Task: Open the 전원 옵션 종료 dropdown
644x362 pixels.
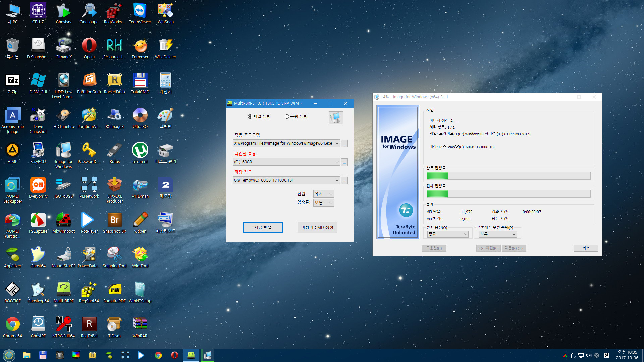Action: click(448, 234)
